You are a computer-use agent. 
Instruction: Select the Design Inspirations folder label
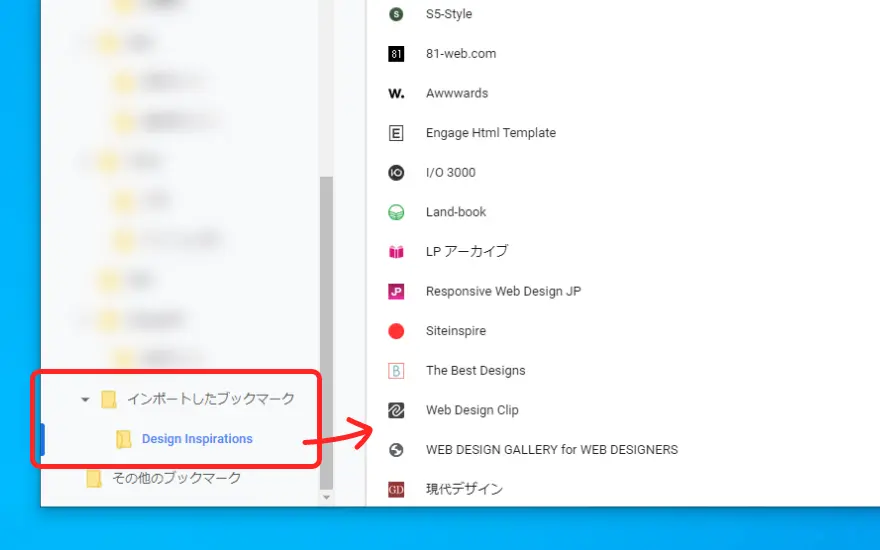click(x=197, y=439)
